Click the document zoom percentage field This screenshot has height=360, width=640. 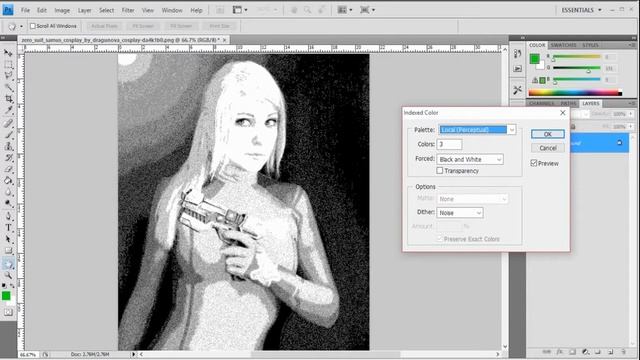[28, 355]
